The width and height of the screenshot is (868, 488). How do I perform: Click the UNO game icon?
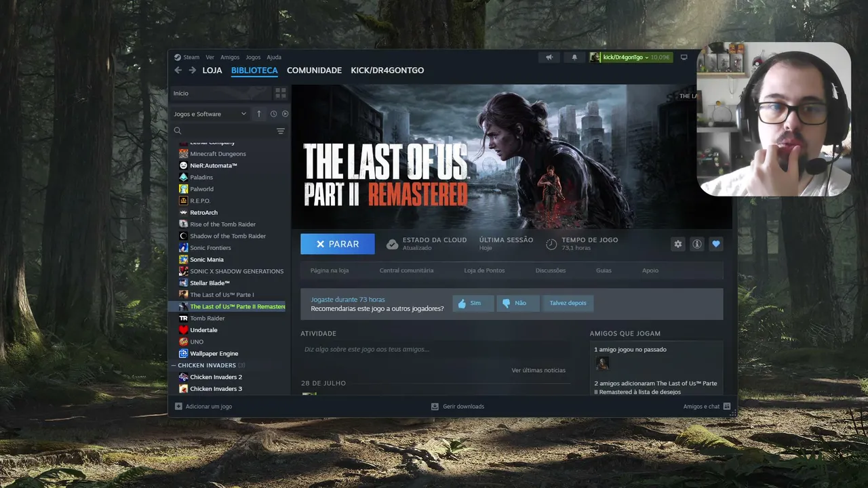click(183, 342)
